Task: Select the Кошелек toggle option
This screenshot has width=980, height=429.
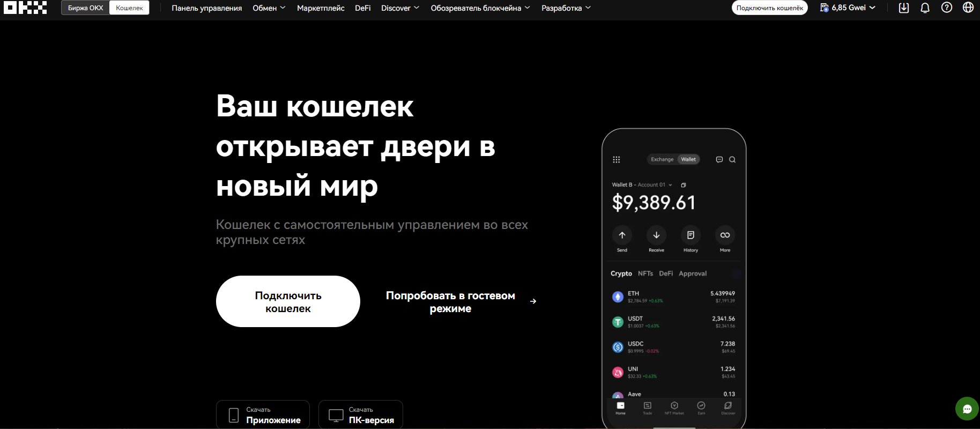Action: (129, 8)
